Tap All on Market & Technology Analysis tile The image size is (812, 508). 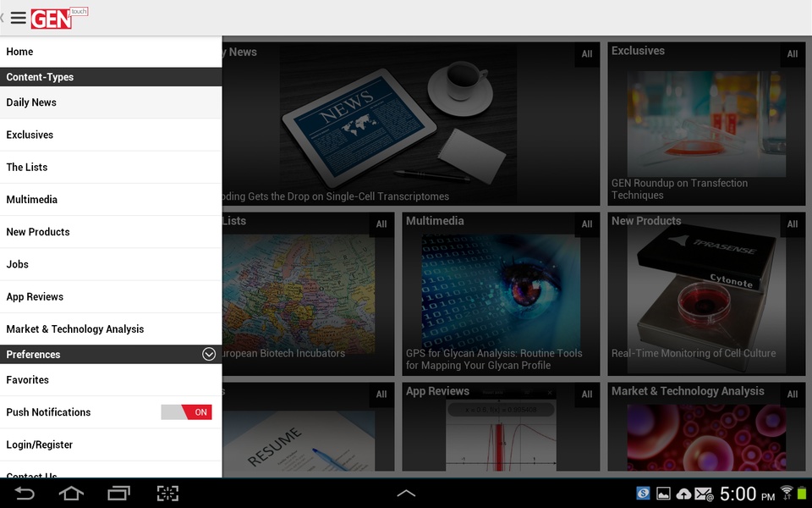coord(793,394)
